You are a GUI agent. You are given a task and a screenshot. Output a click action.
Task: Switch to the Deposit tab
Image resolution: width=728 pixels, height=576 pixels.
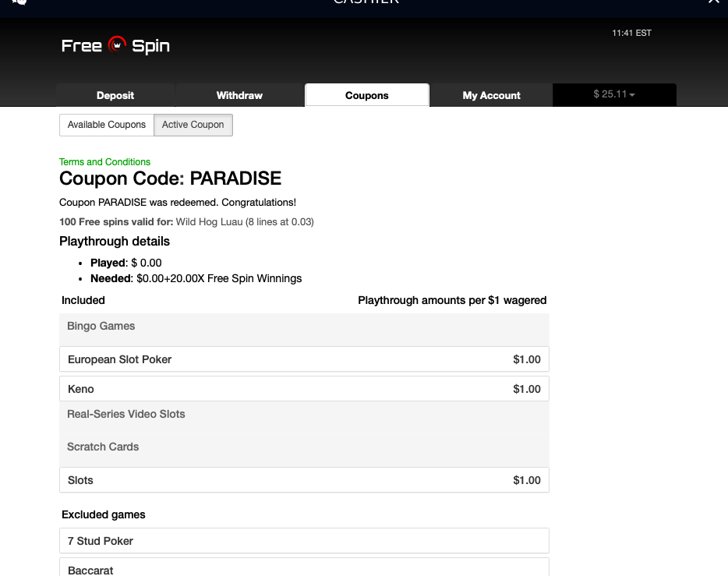[115, 95]
